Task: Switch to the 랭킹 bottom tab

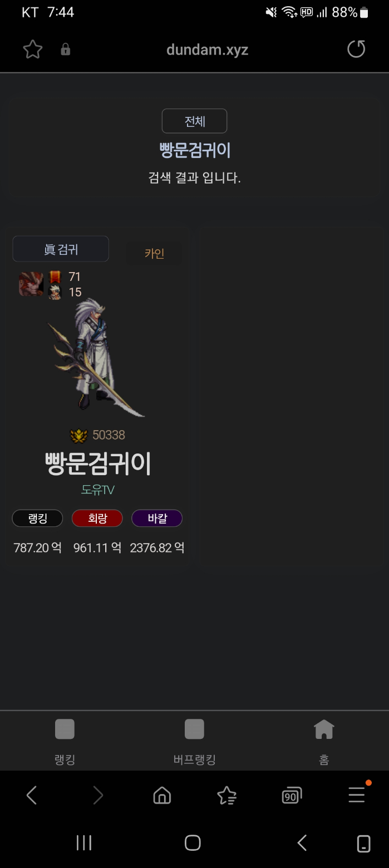Action: (x=65, y=741)
